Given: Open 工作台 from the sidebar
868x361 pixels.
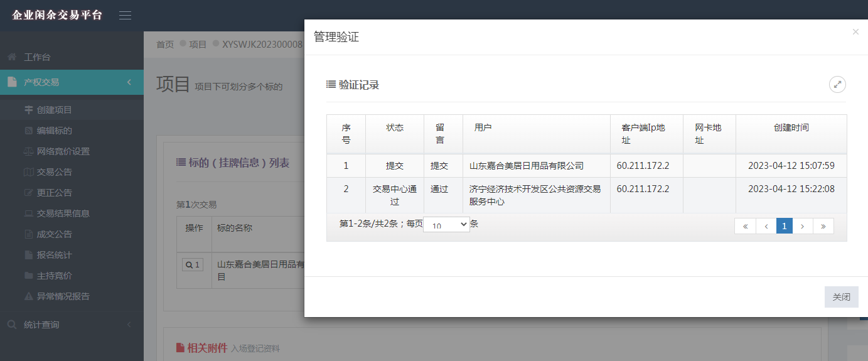Looking at the screenshot, I should click(x=37, y=57).
